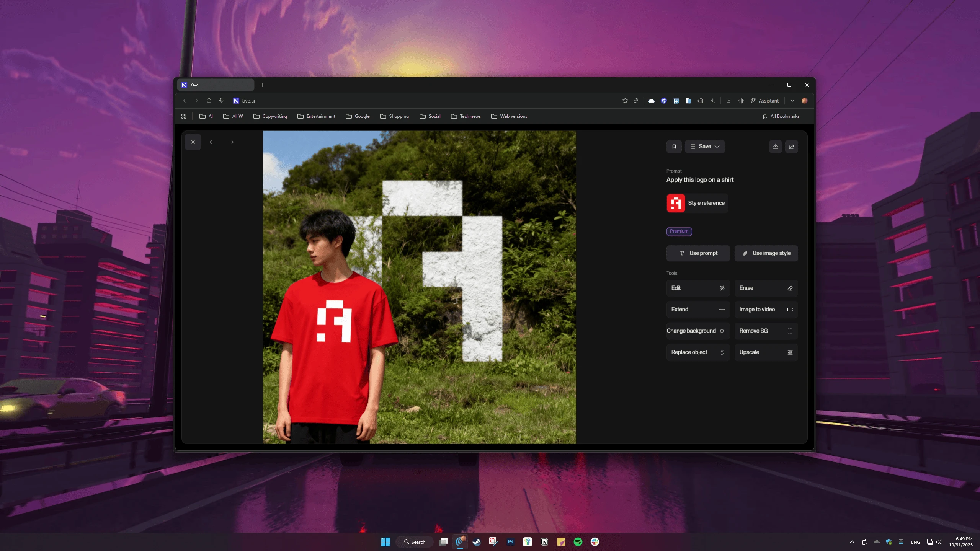Viewport: 980px width, 551px height.
Task: Toggle the microphone icon in address bar
Action: tap(221, 101)
